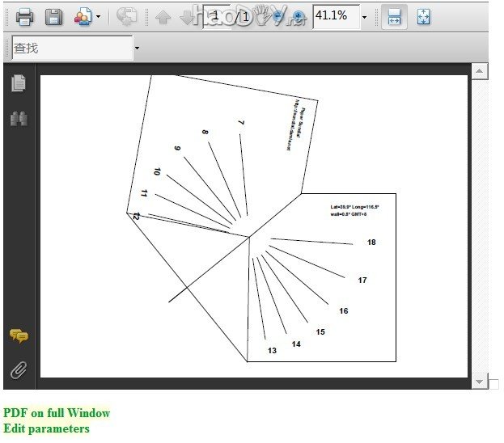
Task: Click the Print icon in the toolbar
Action: point(24,16)
